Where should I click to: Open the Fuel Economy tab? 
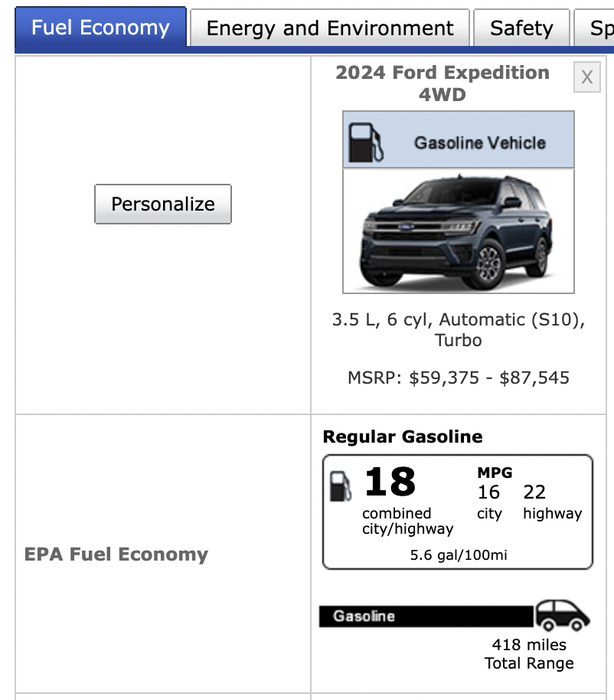coord(100,28)
